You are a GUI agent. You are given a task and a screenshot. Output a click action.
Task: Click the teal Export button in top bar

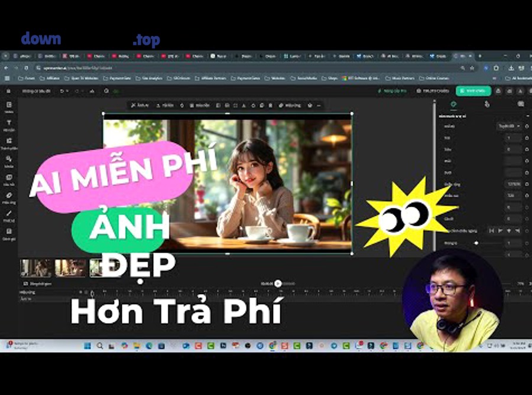tap(473, 92)
